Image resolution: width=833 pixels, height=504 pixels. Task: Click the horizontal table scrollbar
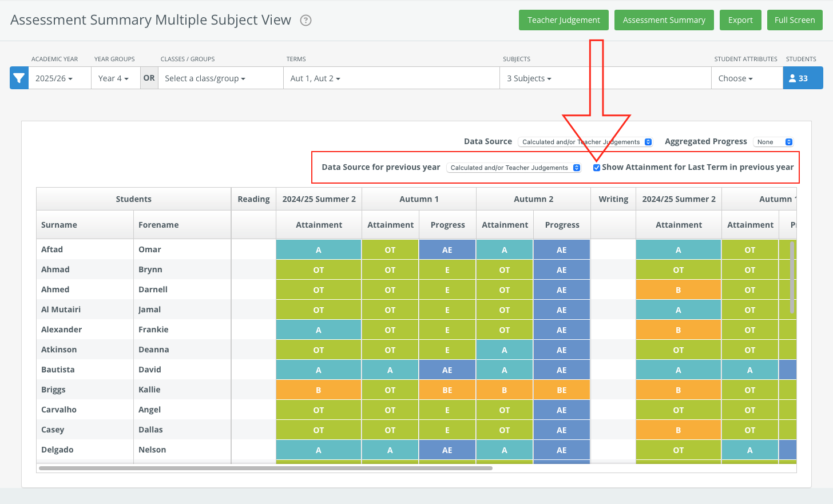click(x=265, y=468)
